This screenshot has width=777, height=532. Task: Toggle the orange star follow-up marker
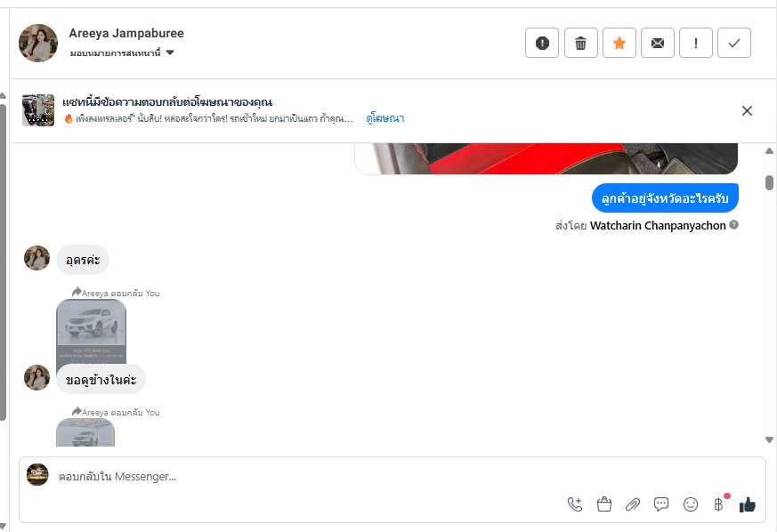pyautogui.click(x=619, y=43)
